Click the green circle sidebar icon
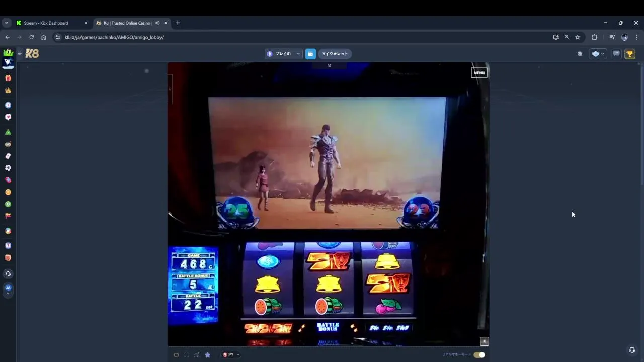The height and width of the screenshot is (362, 644). (x=8, y=204)
